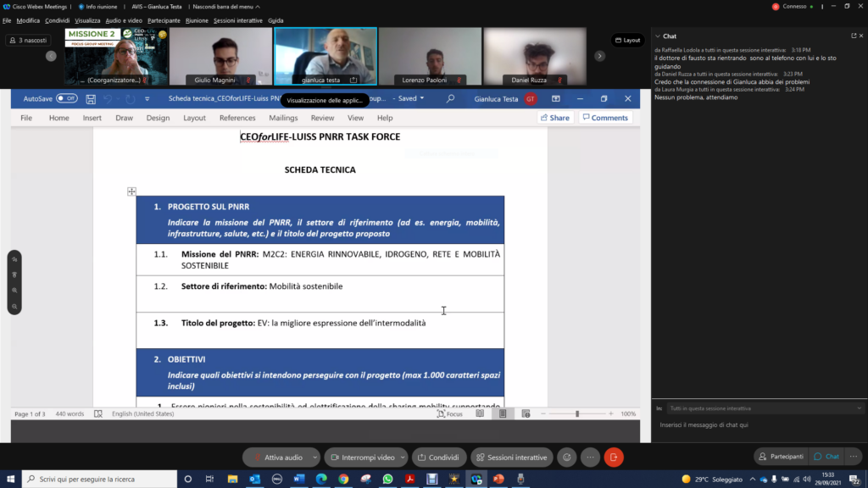Click the red leave meeting button

[x=614, y=457]
